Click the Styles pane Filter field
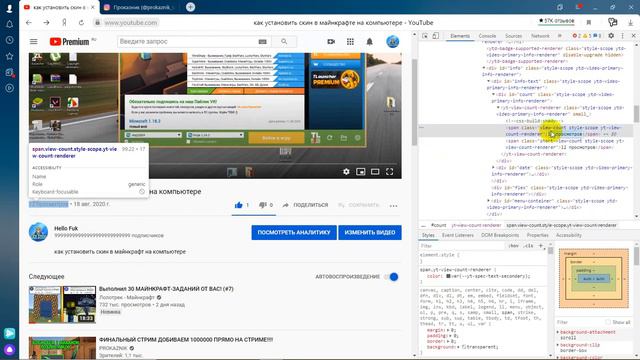Viewport: 640px width, 360px height. click(x=461, y=246)
